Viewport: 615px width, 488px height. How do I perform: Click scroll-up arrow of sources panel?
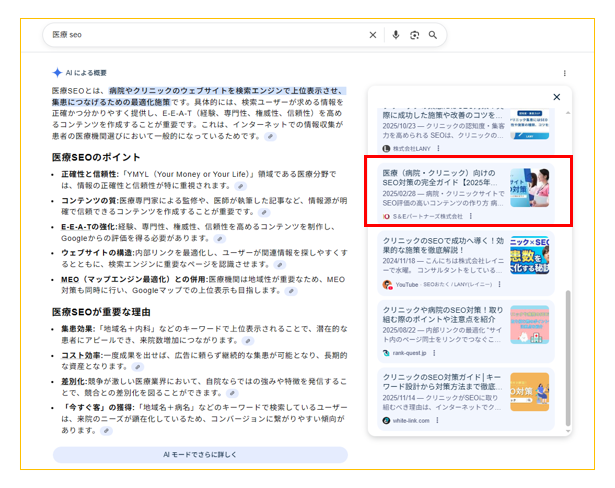click(568, 113)
